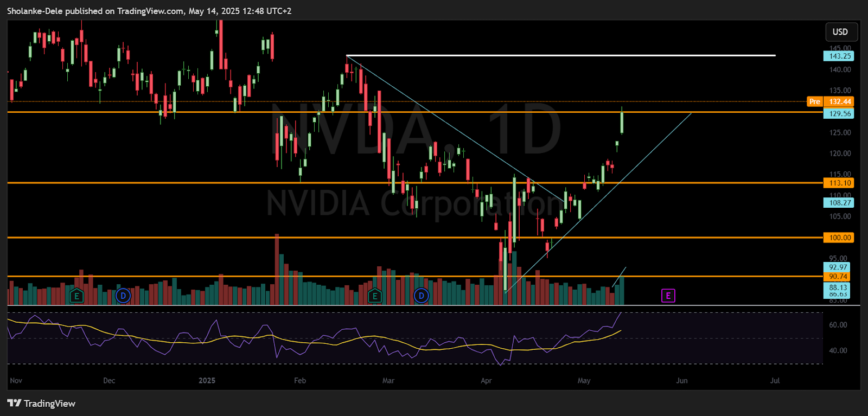Click the 100.00 orange price label
This screenshot has height=416, width=868.
coord(839,238)
